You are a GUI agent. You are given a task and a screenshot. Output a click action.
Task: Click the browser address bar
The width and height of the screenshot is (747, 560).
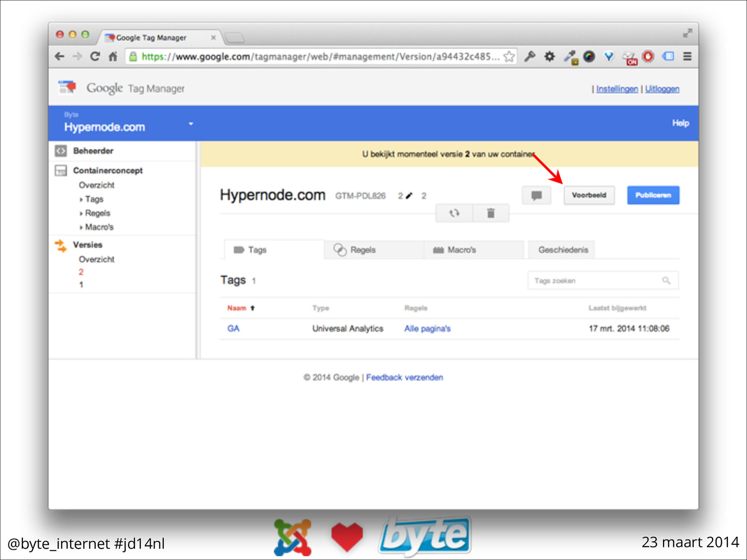click(321, 56)
